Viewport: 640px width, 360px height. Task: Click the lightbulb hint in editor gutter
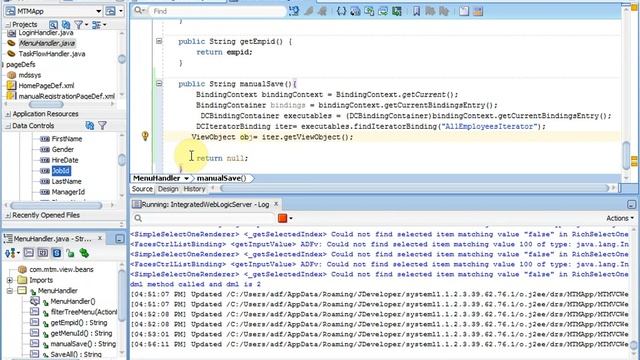point(145,136)
